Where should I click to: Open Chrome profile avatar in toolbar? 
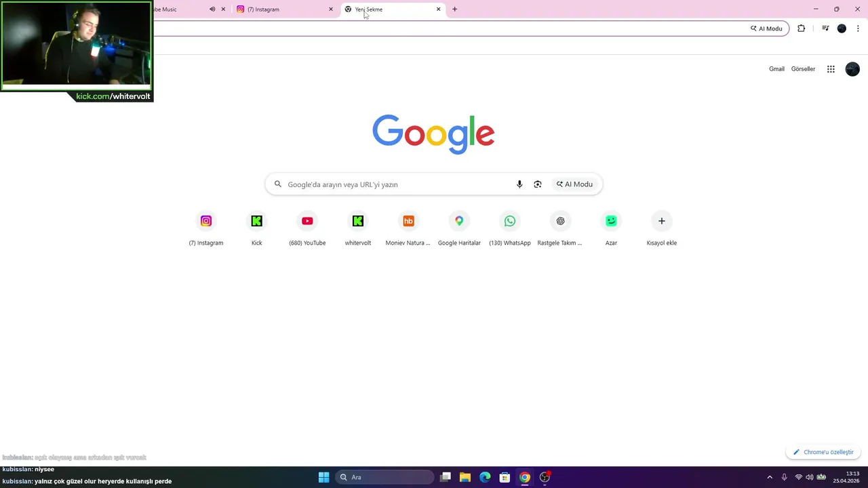click(842, 28)
